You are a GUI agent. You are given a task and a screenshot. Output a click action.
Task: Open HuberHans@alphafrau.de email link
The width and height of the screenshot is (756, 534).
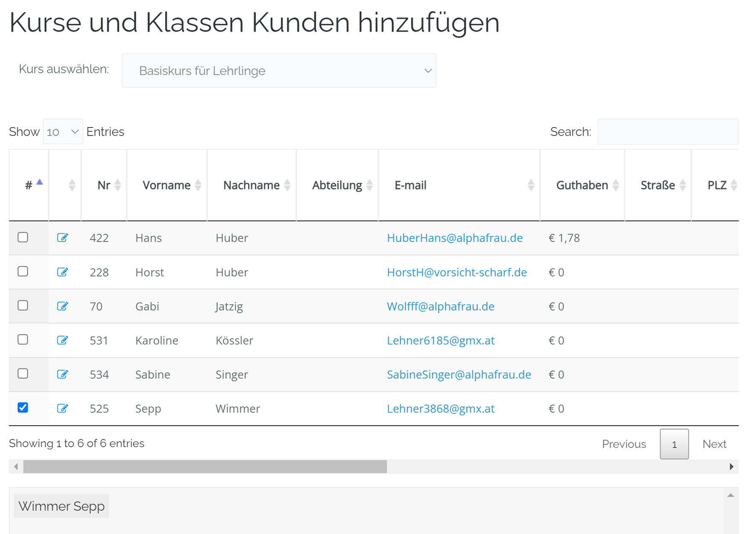coord(454,238)
